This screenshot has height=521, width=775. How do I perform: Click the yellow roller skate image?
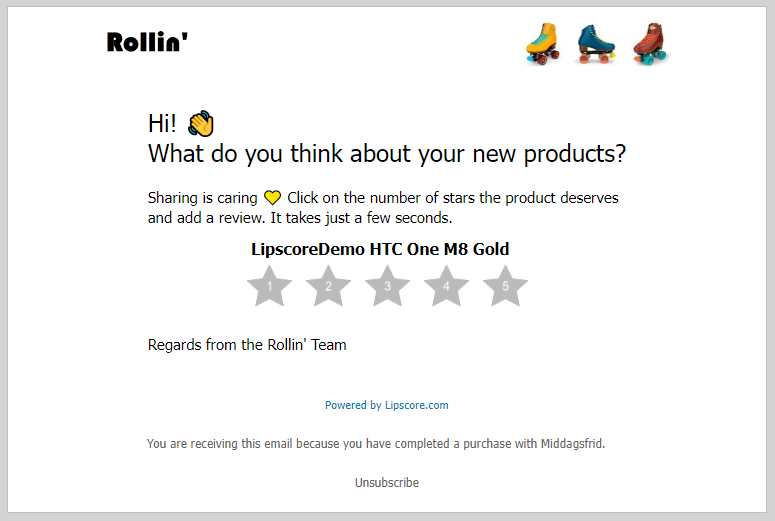click(543, 43)
